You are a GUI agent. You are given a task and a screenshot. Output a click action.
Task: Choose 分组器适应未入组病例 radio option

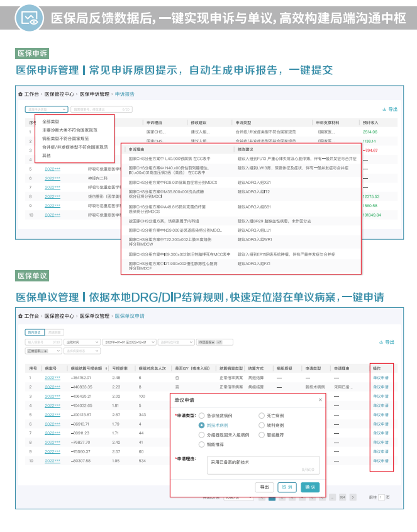click(x=202, y=434)
